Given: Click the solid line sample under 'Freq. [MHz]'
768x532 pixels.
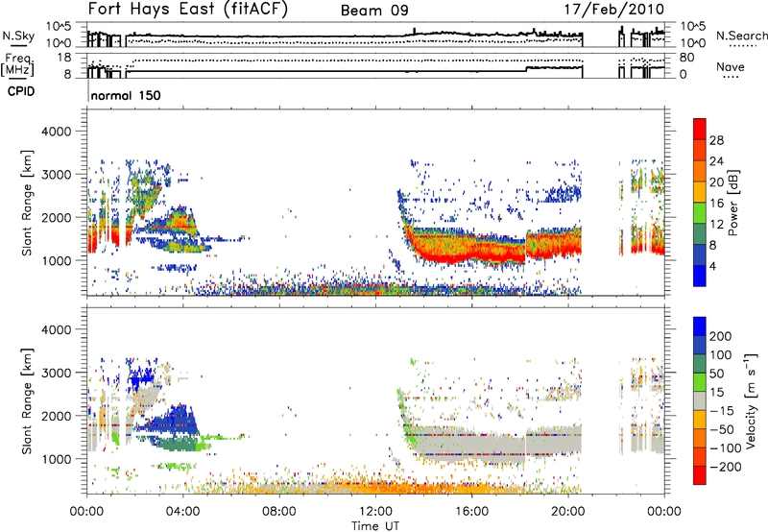Looking at the screenshot, I should click(18, 79).
